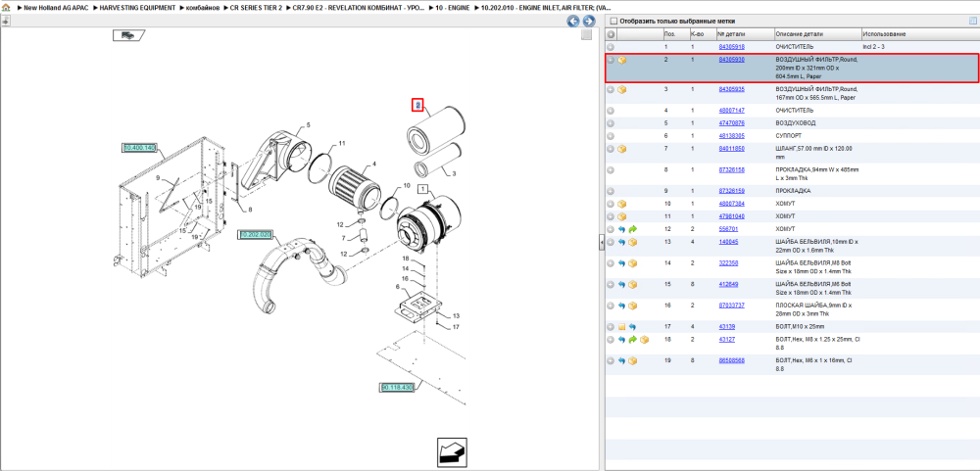Viewport: 980px width, 471px height.
Task: Click the pin icon under the home icon
Action: (x=6, y=22)
